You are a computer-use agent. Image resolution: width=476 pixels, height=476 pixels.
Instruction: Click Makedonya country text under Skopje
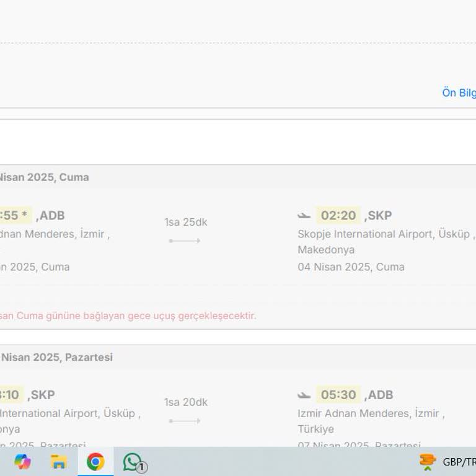click(326, 250)
